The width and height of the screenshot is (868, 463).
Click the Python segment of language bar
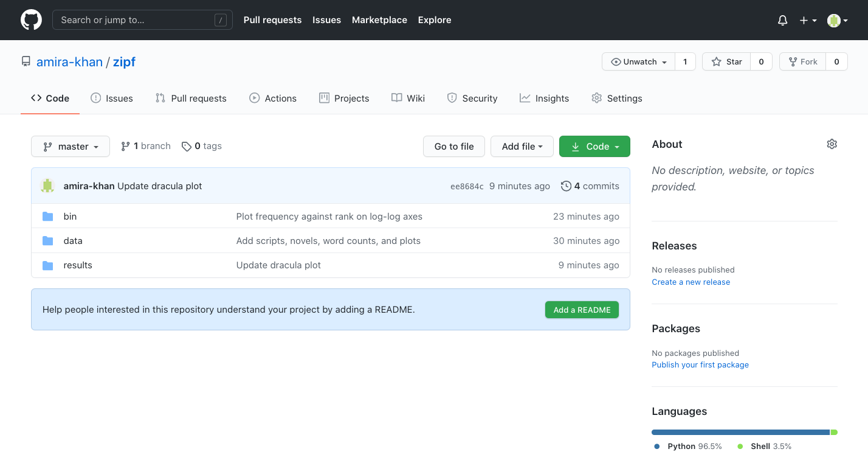(x=740, y=433)
